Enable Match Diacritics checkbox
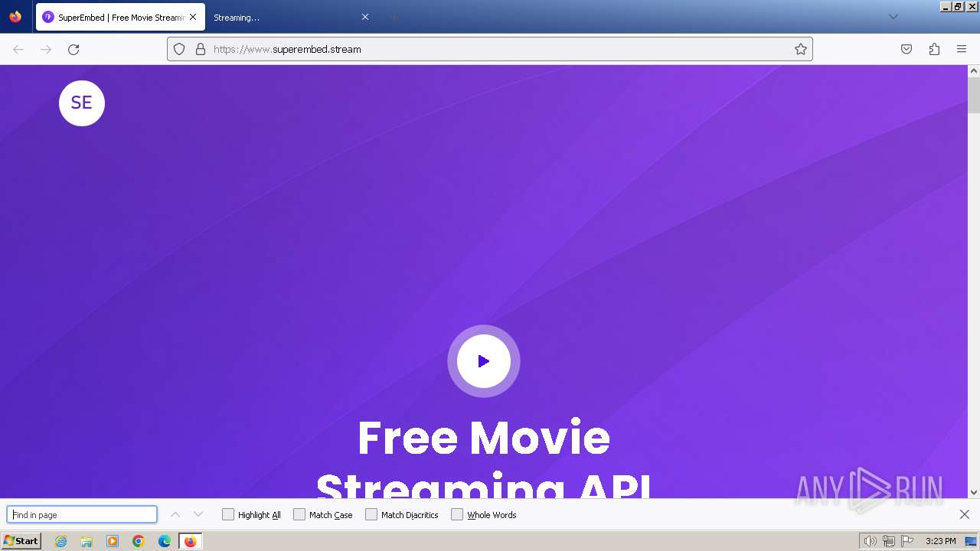The image size is (980, 551). pyautogui.click(x=371, y=515)
